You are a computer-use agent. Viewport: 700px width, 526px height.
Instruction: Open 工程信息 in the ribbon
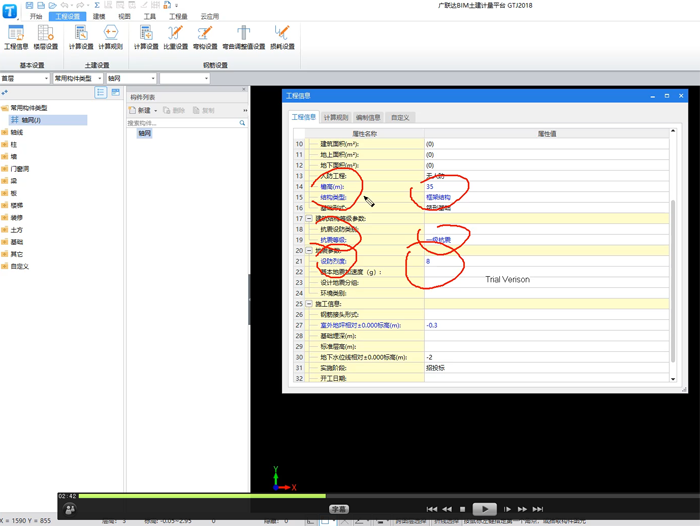coord(16,37)
